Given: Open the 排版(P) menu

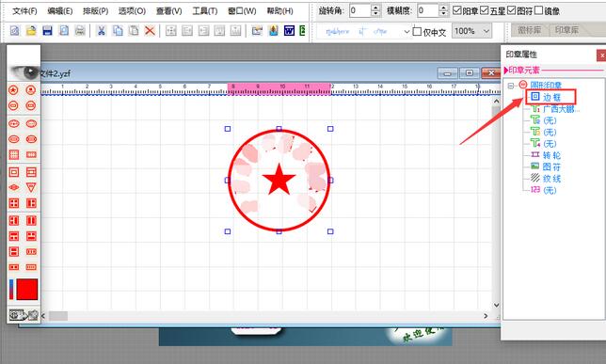Looking at the screenshot, I should click(95, 11).
